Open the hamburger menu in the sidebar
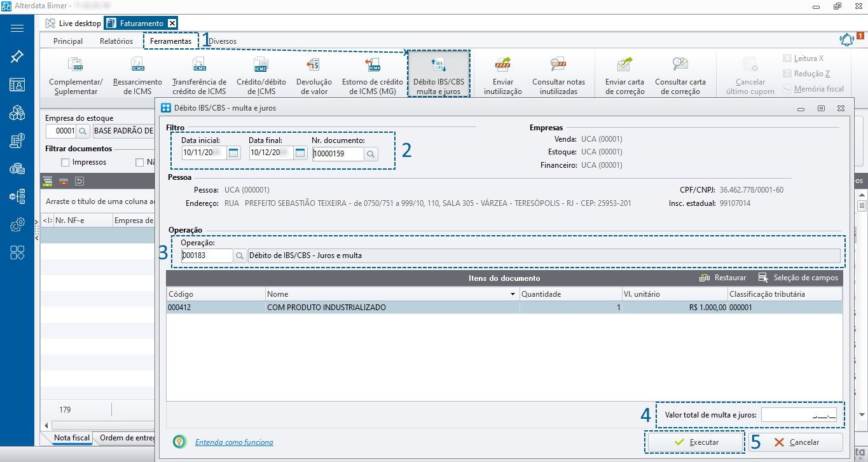 17,29
